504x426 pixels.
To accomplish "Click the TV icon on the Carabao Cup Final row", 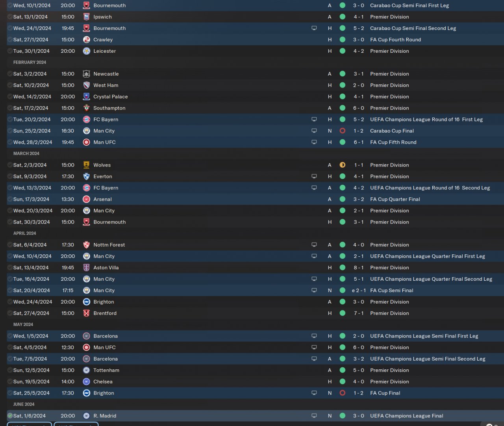I will coord(314,131).
